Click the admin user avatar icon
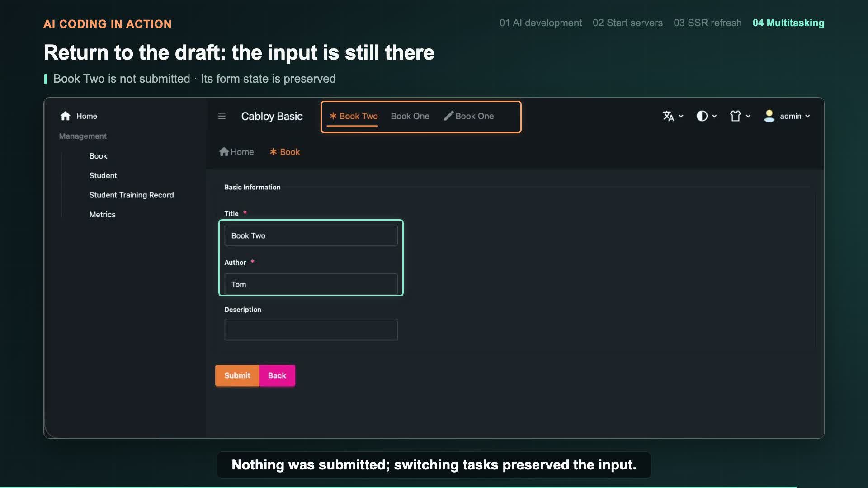The image size is (868, 488). (769, 116)
